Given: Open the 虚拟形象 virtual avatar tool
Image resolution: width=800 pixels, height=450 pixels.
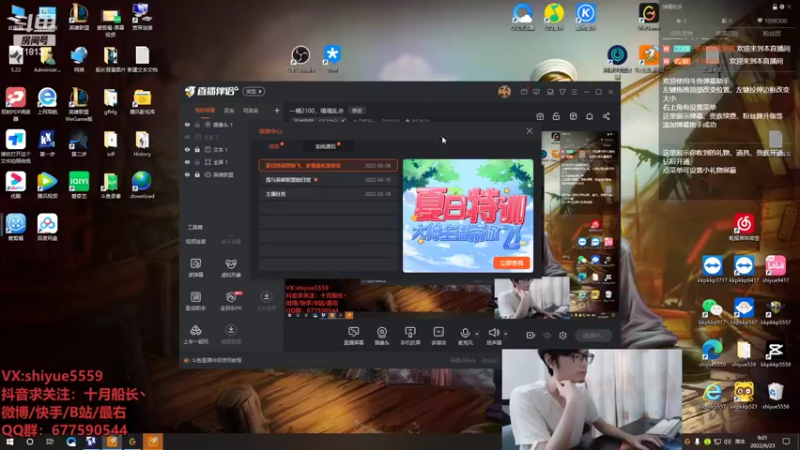Looking at the screenshot, I should click(231, 267).
